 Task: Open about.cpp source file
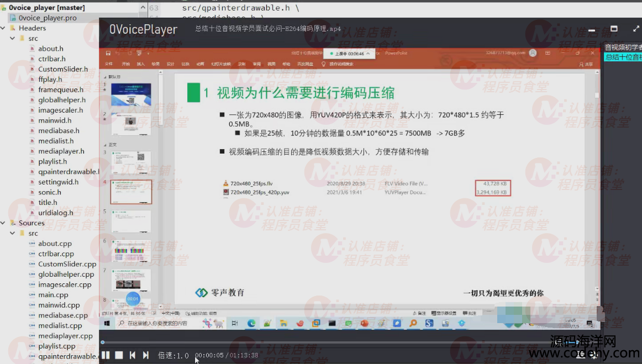[x=55, y=244]
